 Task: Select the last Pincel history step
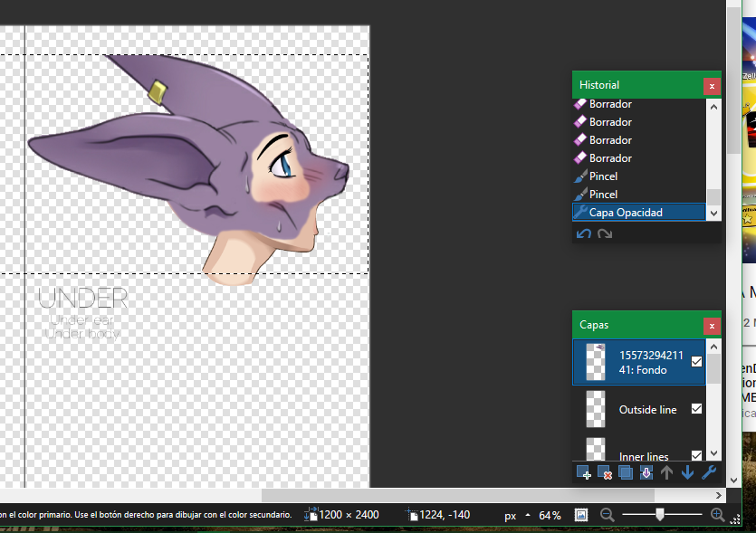[603, 195]
